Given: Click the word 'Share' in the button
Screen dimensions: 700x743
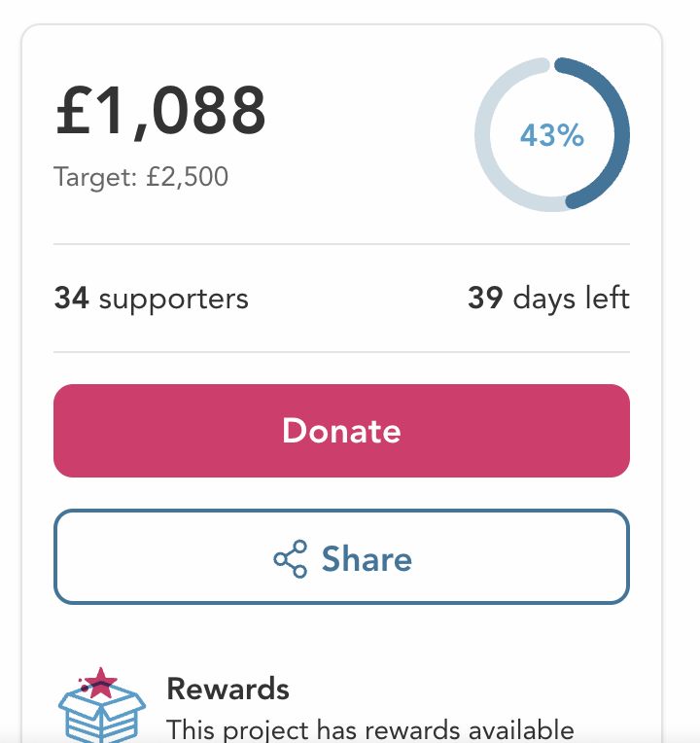Looking at the screenshot, I should (x=367, y=559).
